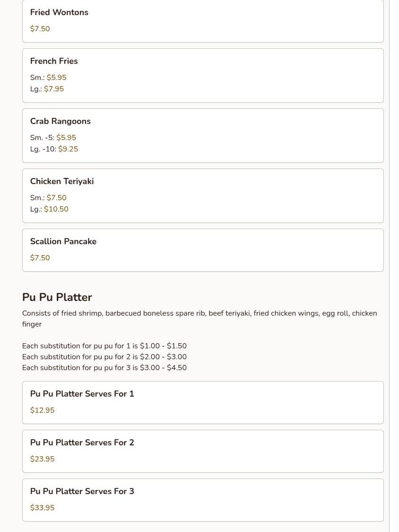Choose Pu Pu Platter Serves For 2
This screenshot has height=532, width=399.
82,443
